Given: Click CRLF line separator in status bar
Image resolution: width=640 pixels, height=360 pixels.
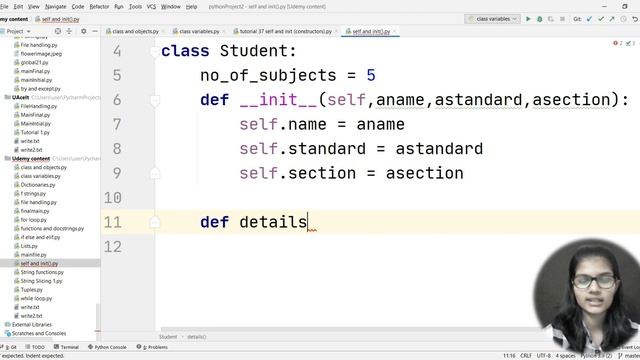Looking at the screenshot, I should pos(526,356).
